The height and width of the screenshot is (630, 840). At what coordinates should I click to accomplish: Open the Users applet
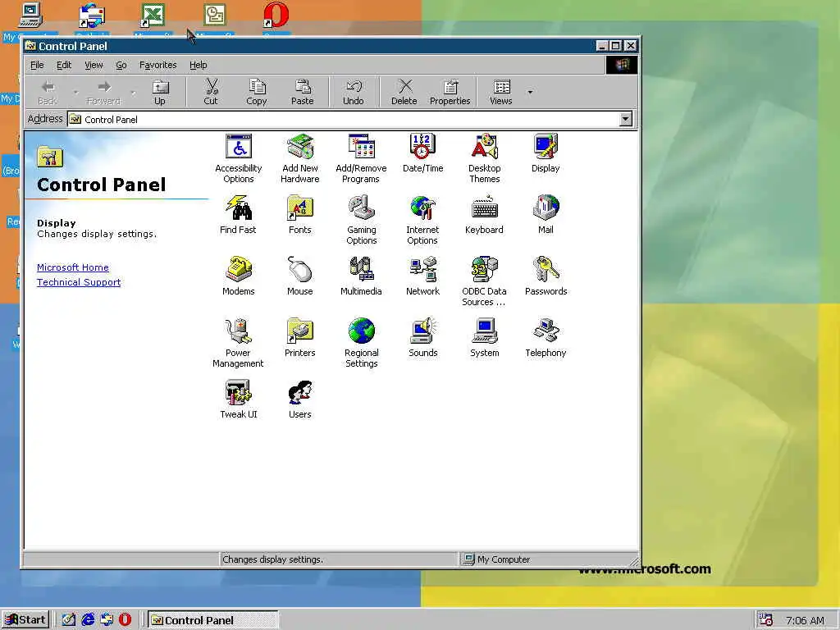click(x=299, y=399)
